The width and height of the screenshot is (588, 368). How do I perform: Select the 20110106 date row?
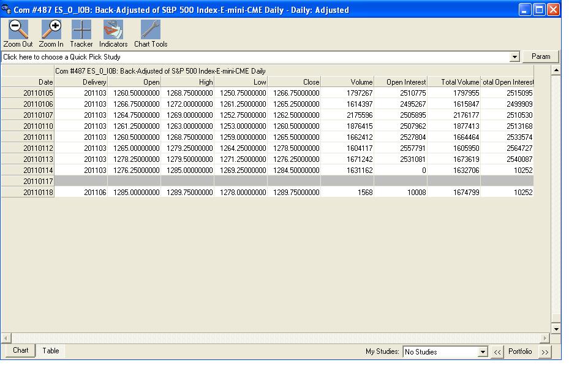point(28,104)
